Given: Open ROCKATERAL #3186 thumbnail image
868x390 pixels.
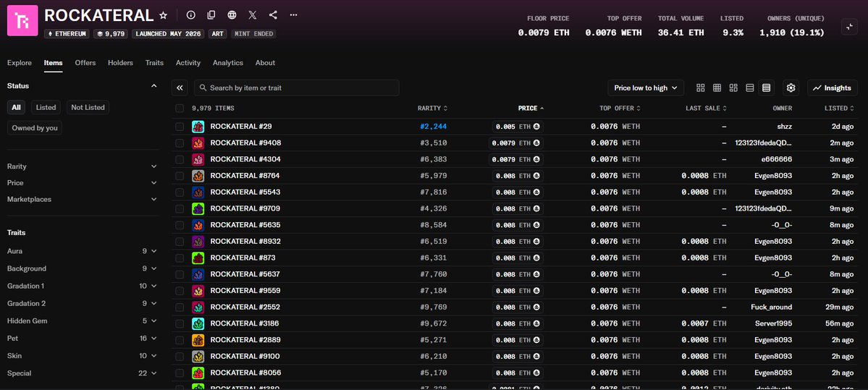Looking at the screenshot, I should pos(198,323).
